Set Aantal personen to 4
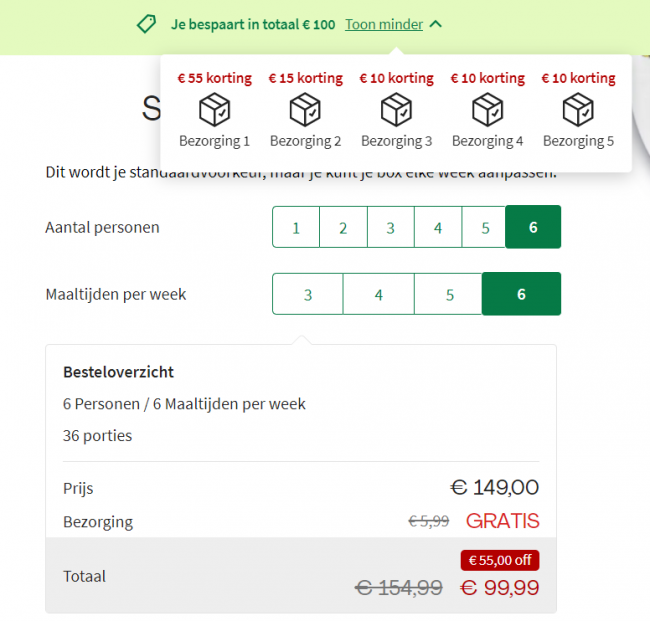 coord(438,227)
